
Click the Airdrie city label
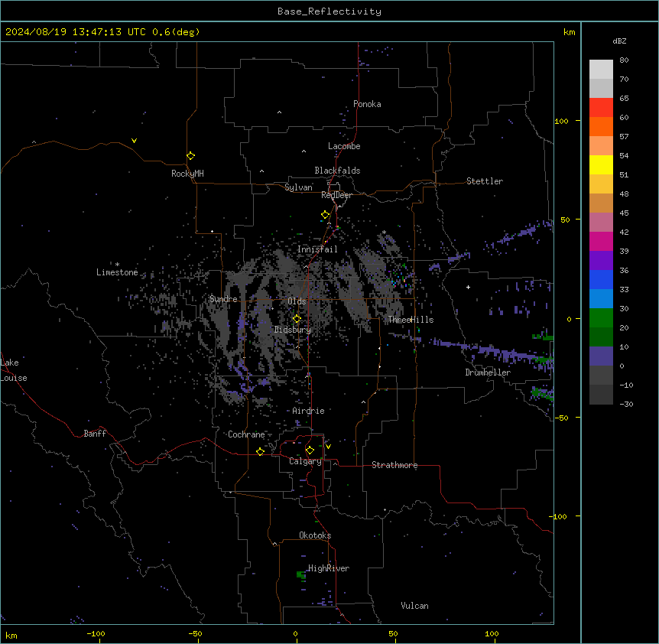[308, 411]
